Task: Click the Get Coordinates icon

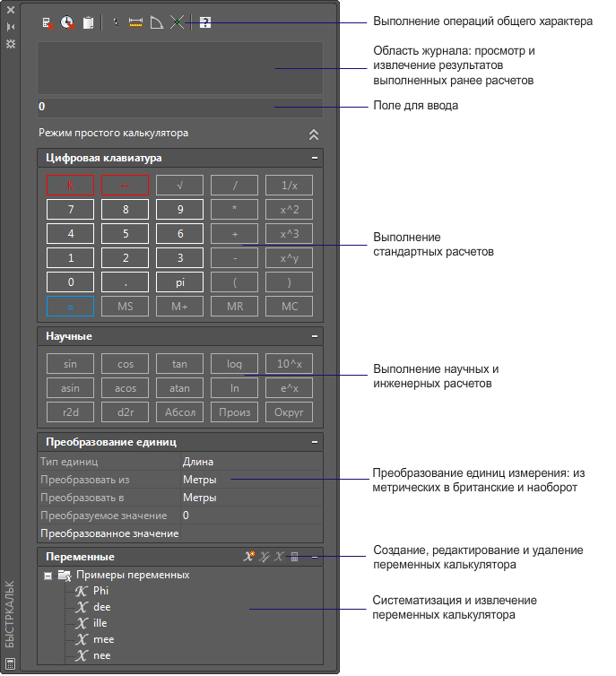Action: (115, 22)
